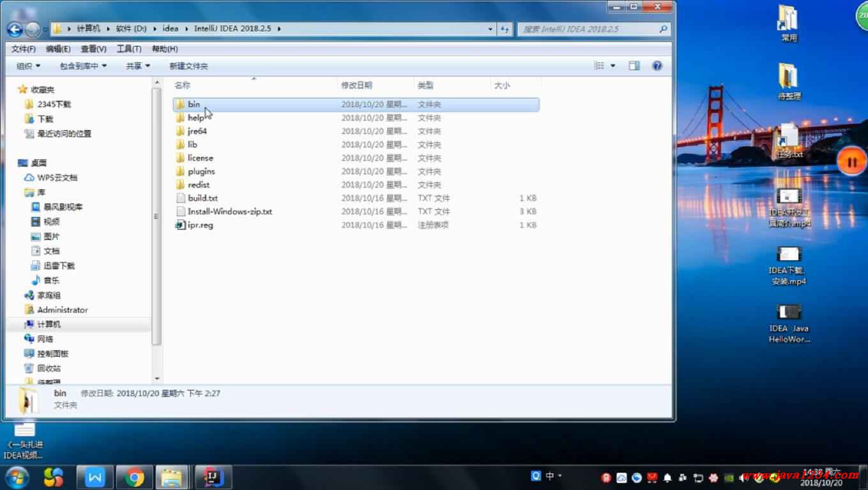Click the orange pause recording button
Viewport: 868px width, 490px height.
[x=851, y=161]
